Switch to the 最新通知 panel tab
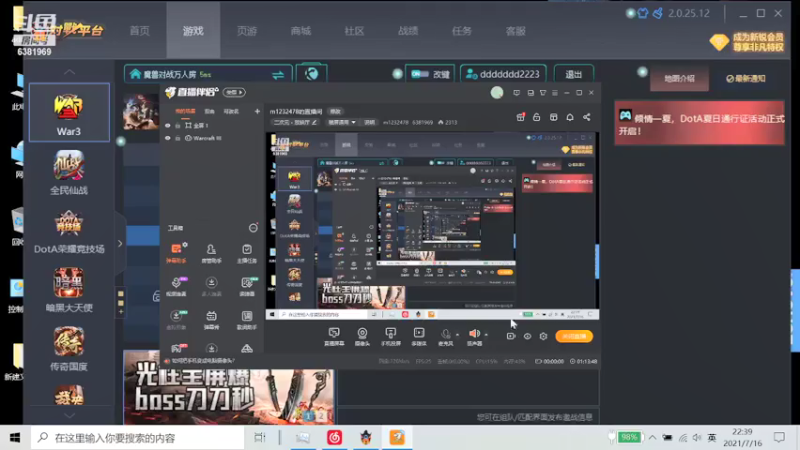 pyautogui.click(x=745, y=79)
